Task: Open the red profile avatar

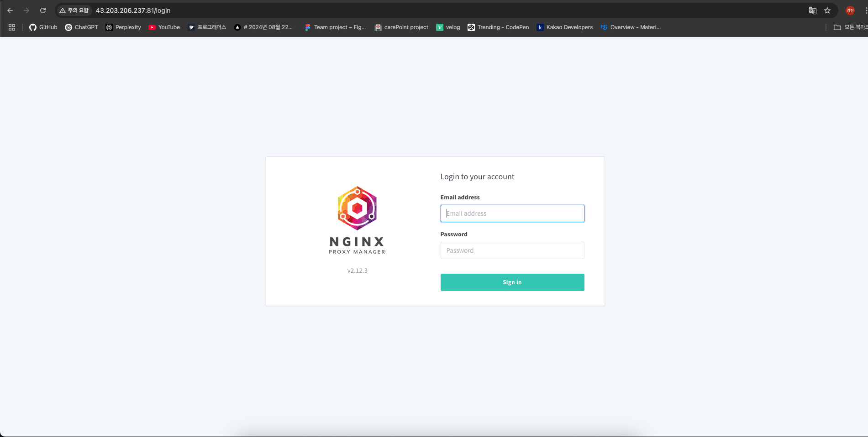Action: pyautogui.click(x=850, y=10)
